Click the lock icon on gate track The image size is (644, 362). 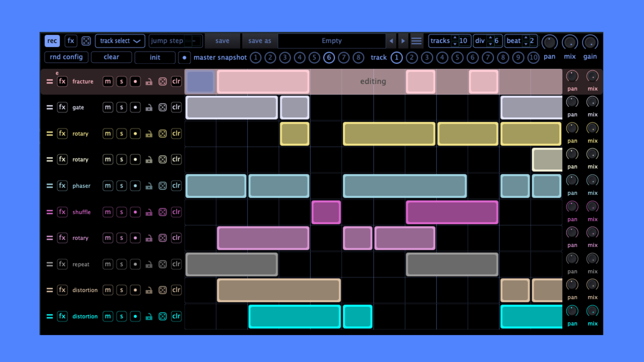pyautogui.click(x=149, y=108)
